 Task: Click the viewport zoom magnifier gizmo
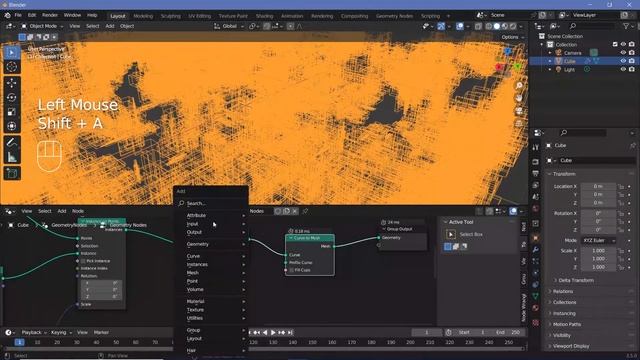(x=519, y=86)
